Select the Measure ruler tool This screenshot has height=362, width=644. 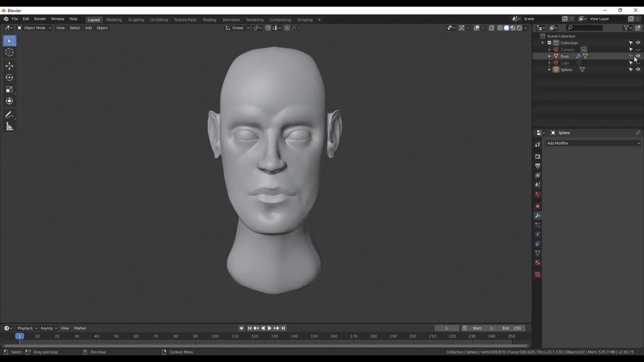10,127
